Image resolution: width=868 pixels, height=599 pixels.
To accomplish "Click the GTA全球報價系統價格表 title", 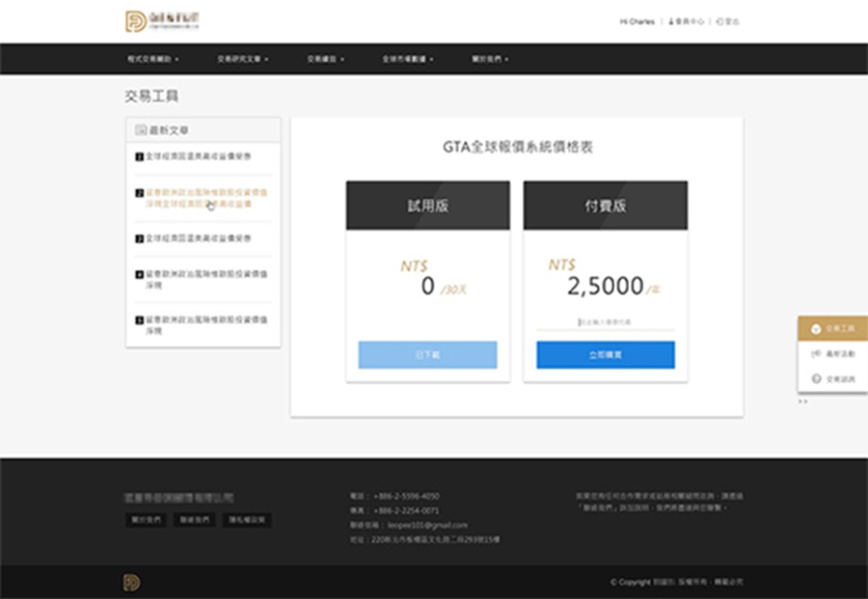I will click(x=518, y=147).
